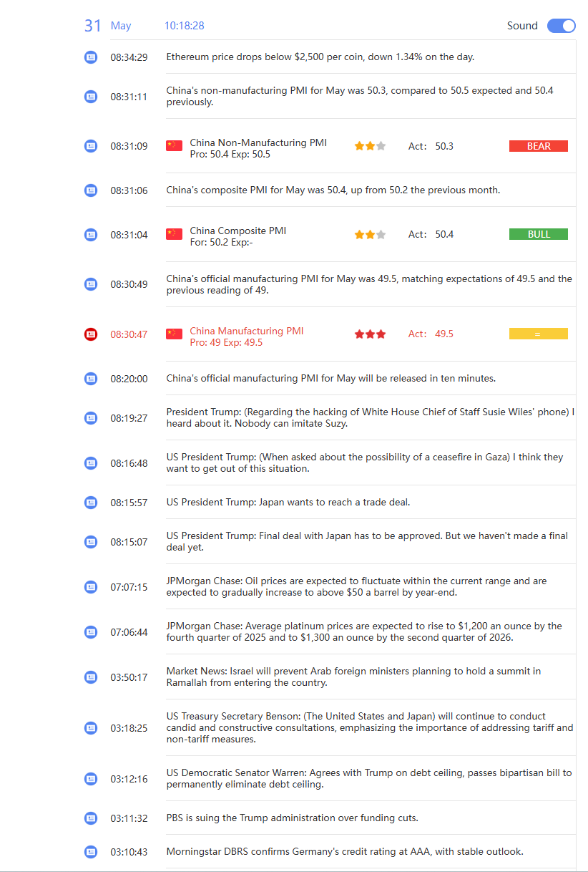Open the China Manufacturing PMI title link

click(x=247, y=331)
